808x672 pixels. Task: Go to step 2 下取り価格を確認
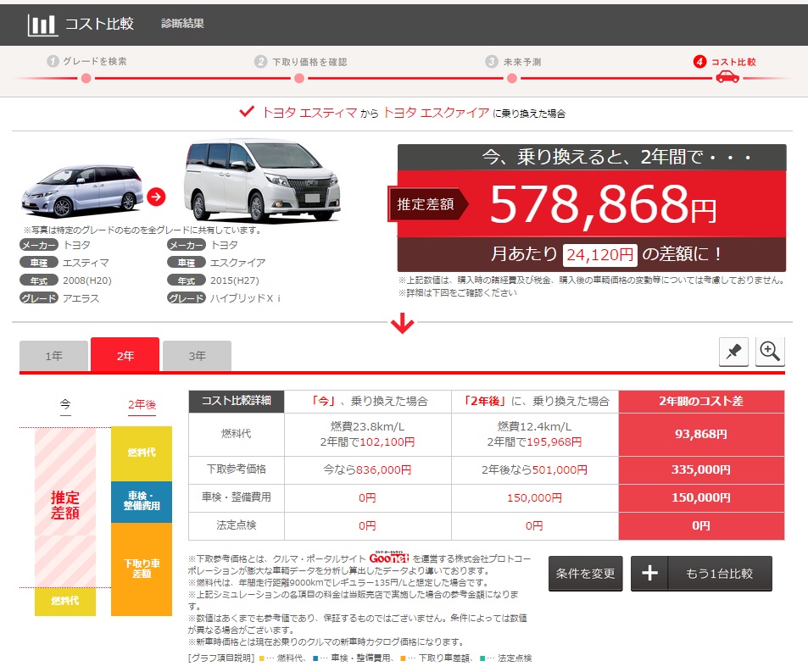pos(301,62)
